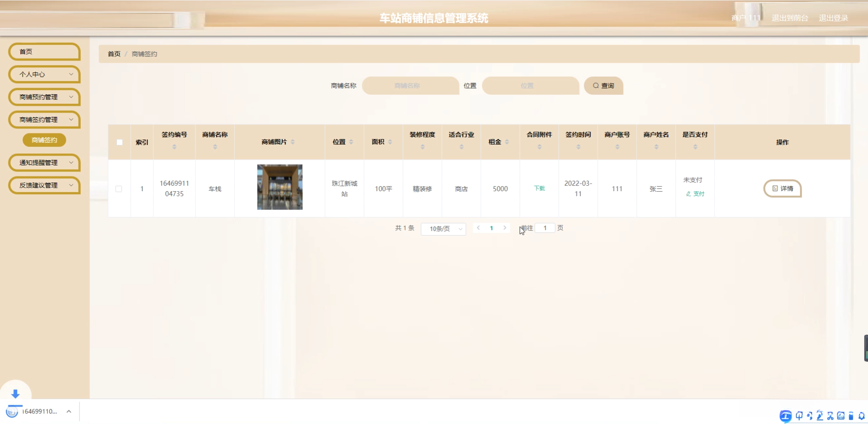This screenshot has height=424, width=868.
Task: Click the 详情 document icon button
Action: [x=783, y=188]
